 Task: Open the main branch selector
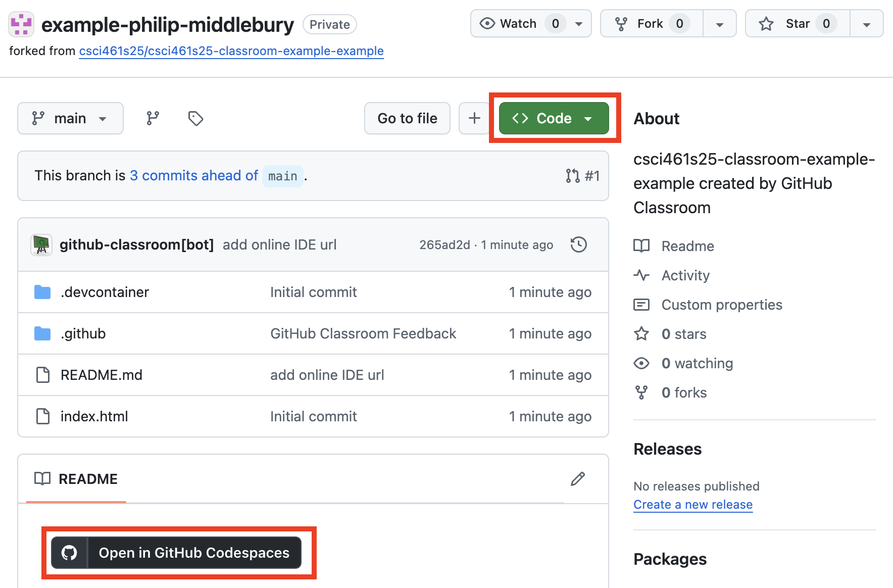point(70,118)
